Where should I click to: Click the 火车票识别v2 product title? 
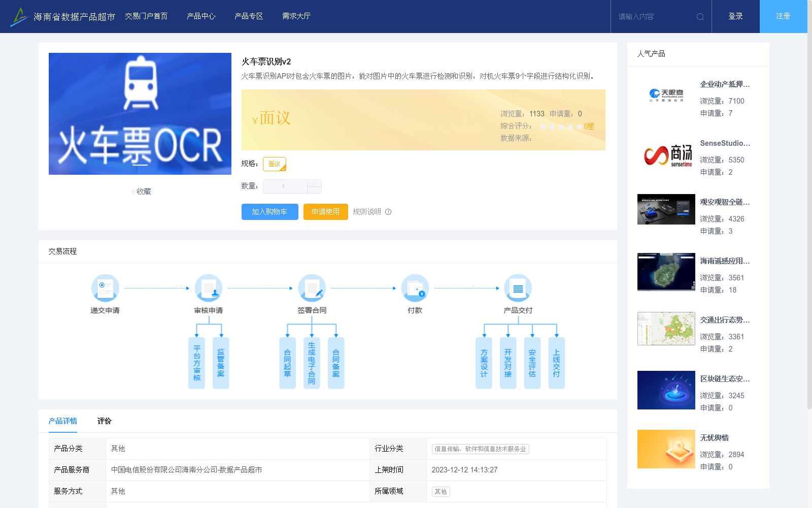tap(266, 61)
